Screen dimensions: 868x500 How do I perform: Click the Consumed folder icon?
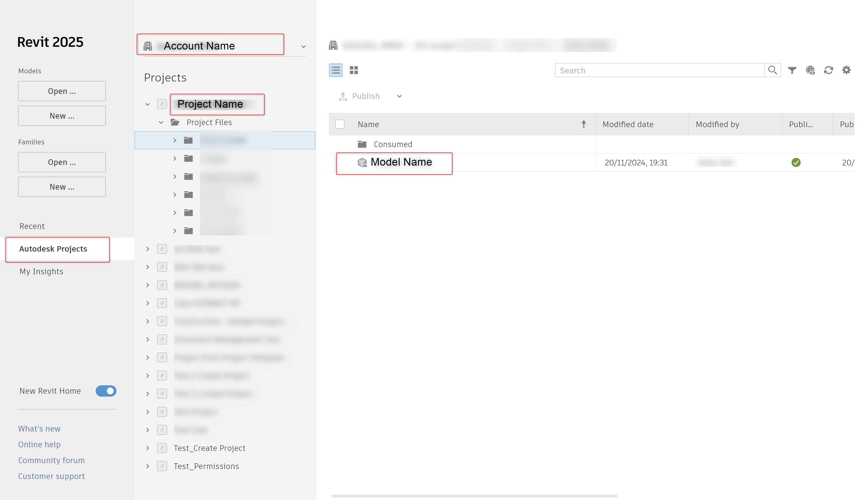pos(362,144)
